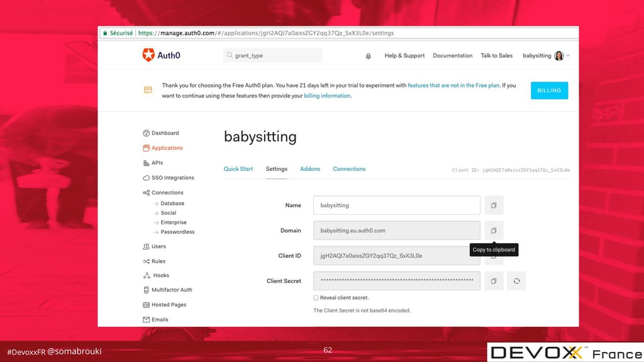Click the Rules shuffle icon in sidebar
The height and width of the screenshot is (362, 644).
tap(146, 261)
